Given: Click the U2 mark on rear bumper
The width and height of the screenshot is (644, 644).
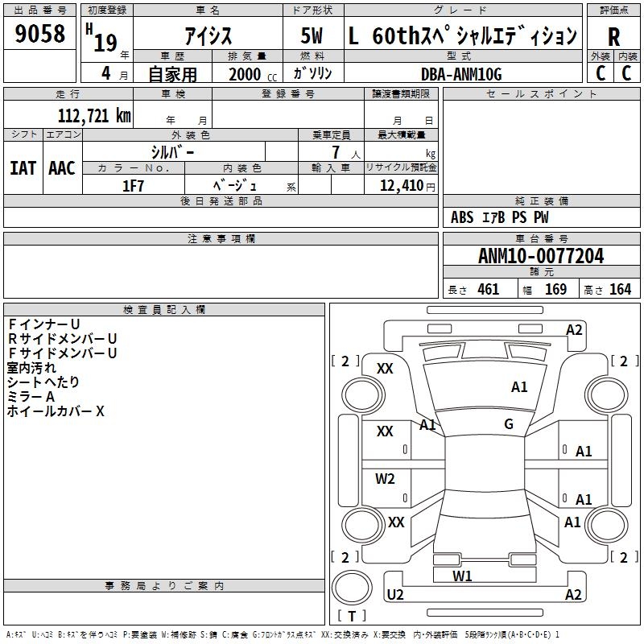Looking at the screenshot, I should pyautogui.click(x=395, y=595).
